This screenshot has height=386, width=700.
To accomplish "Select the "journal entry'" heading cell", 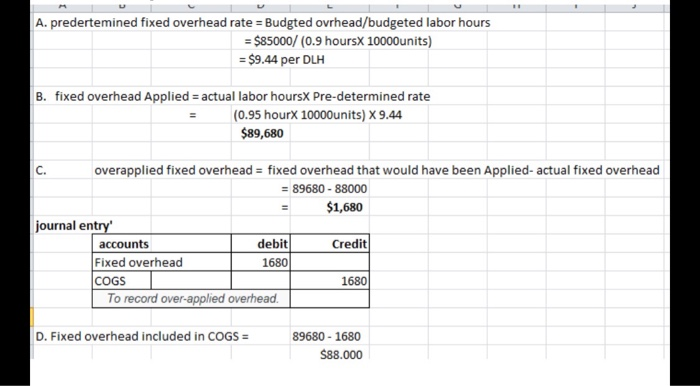I will pos(74,225).
